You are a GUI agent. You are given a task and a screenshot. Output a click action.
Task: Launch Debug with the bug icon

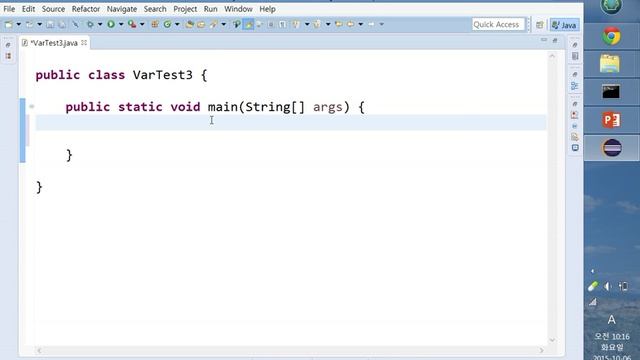(x=90, y=24)
